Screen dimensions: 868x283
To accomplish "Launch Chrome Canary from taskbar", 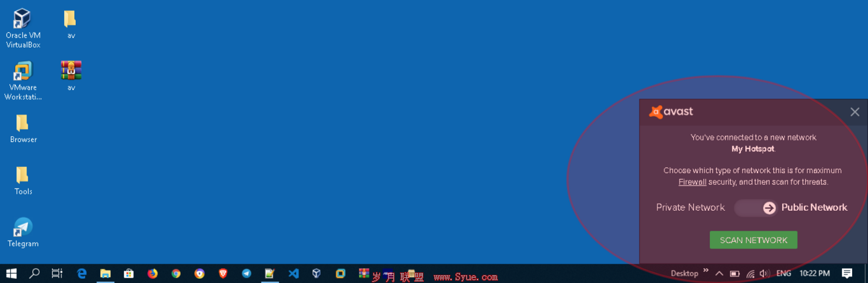I will [x=199, y=273].
